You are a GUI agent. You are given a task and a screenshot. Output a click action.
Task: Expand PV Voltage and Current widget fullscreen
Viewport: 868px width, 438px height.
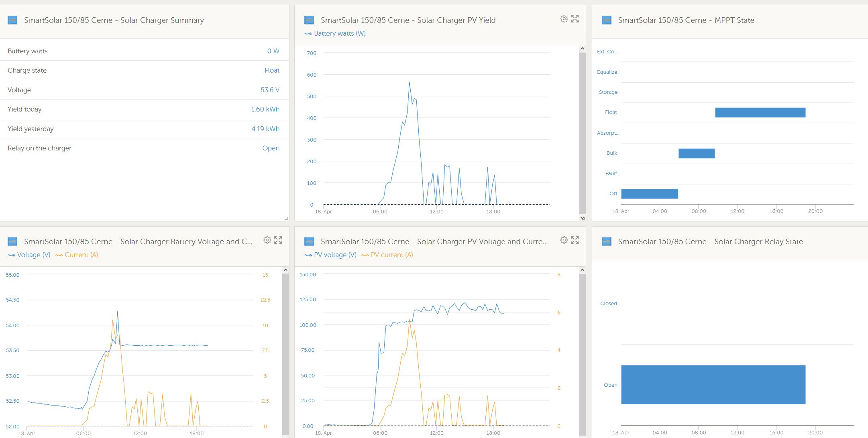[x=575, y=240]
